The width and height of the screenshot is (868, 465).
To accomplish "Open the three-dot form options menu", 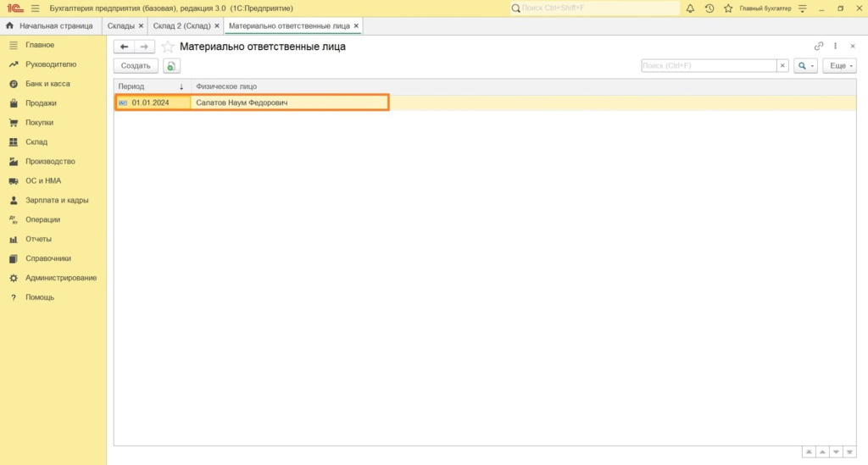I will 836,47.
